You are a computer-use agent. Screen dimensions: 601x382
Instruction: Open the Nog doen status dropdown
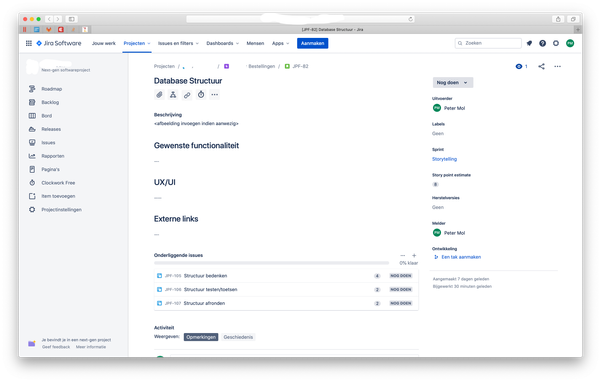pos(453,82)
